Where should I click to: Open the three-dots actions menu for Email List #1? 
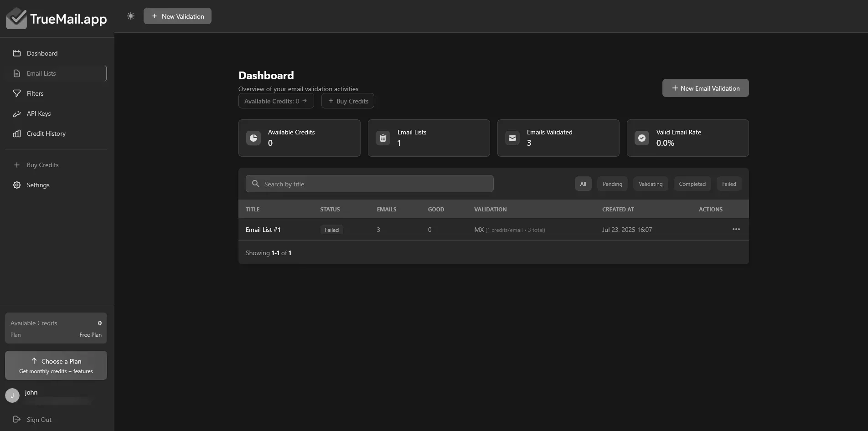tap(736, 229)
